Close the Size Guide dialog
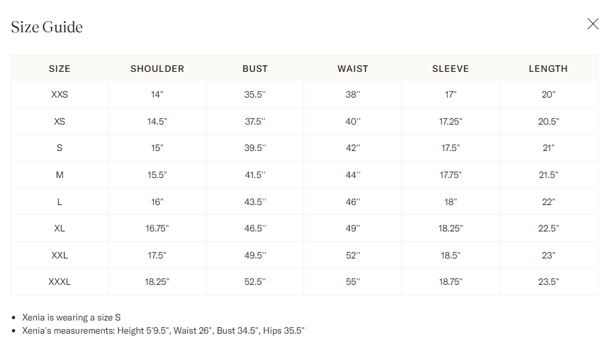Screen dimensions: 601x364 coord(592,24)
